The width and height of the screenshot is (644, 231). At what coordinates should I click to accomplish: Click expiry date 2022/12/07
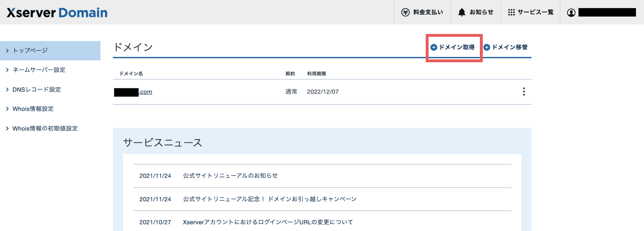(323, 92)
